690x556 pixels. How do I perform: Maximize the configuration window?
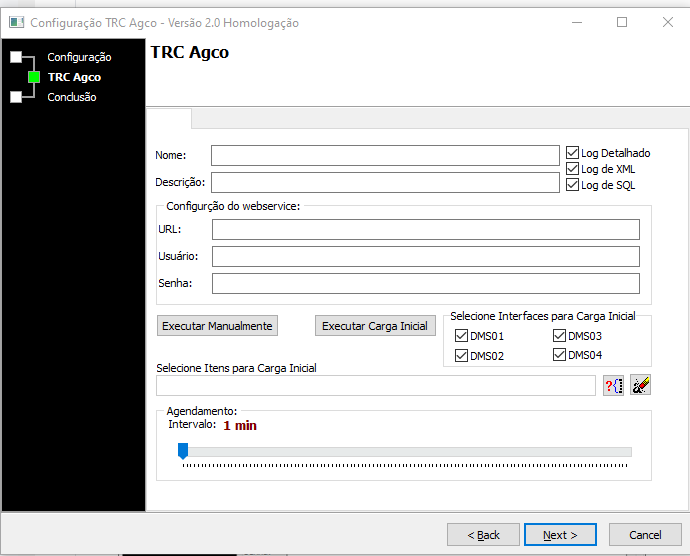[622, 22]
